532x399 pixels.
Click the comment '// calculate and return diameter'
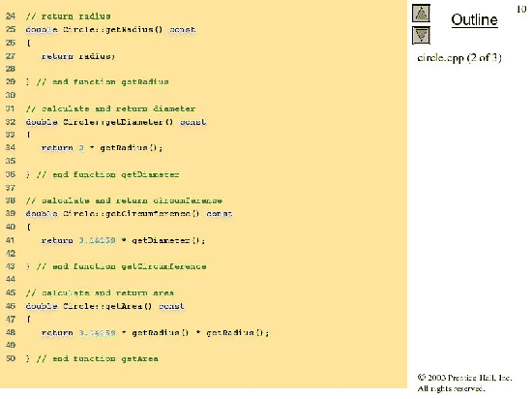tap(110, 108)
